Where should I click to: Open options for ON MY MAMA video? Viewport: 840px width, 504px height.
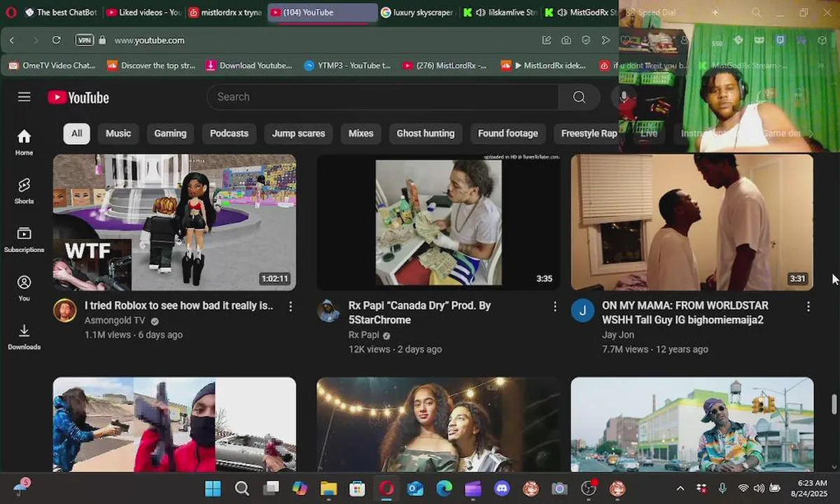pyautogui.click(x=808, y=307)
